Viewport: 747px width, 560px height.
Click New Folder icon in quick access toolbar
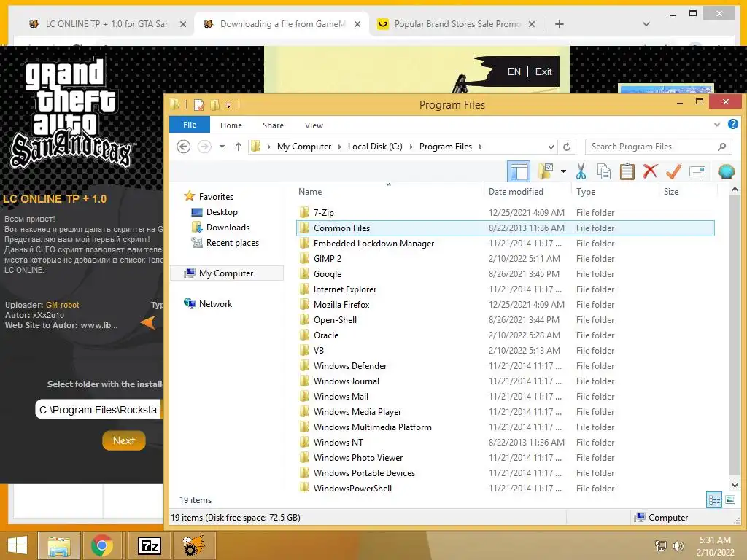tap(215, 105)
